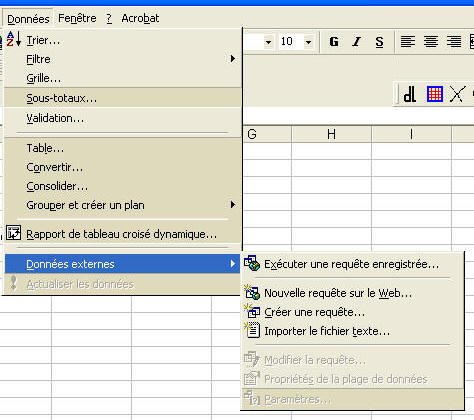Select Rapport de tableau croisé dynamique
Image resolution: width=474 pixels, height=420 pixels.
point(122,234)
